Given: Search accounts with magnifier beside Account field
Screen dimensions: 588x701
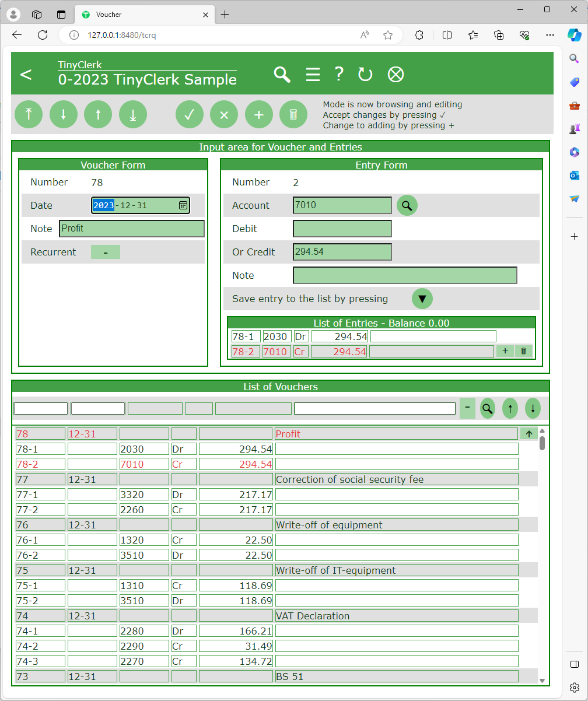Looking at the screenshot, I should 407,205.
